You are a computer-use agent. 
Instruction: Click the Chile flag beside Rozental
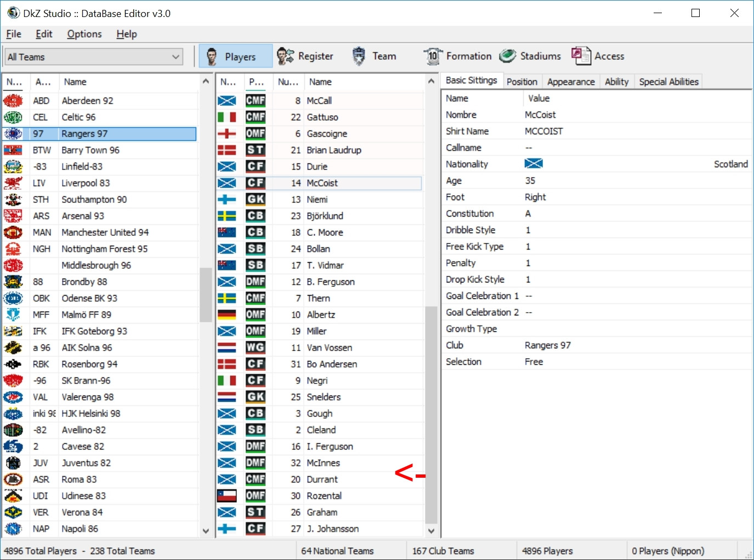(226, 495)
